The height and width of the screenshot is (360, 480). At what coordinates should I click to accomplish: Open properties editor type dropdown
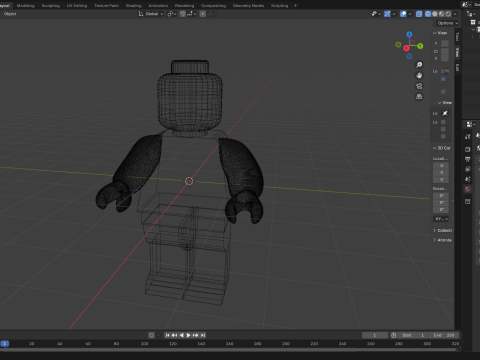[471, 124]
